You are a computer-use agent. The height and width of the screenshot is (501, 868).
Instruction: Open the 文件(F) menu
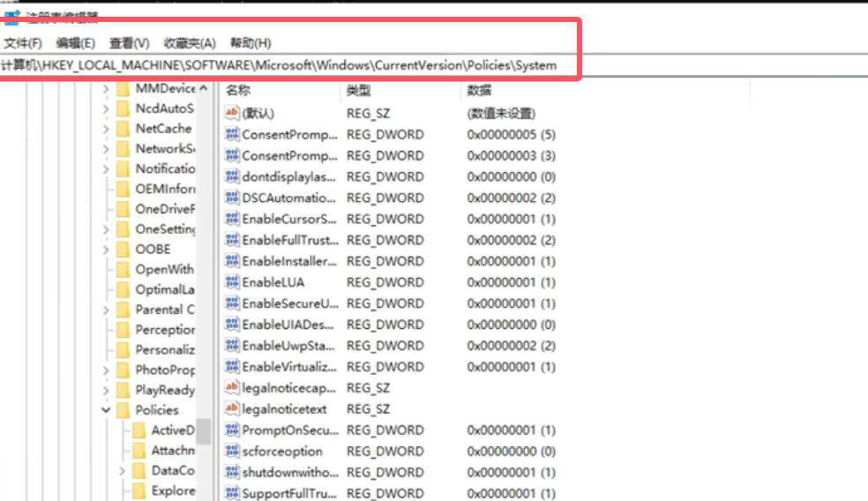click(x=23, y=43)
